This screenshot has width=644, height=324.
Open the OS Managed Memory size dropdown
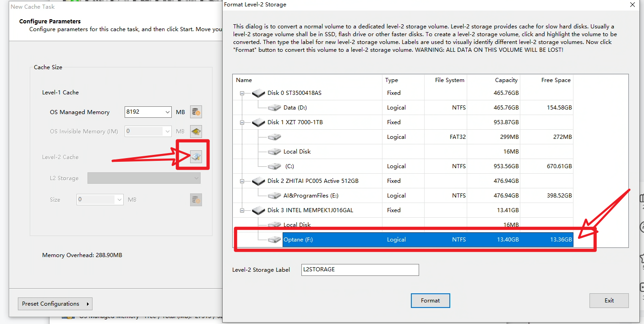point(167,112)
